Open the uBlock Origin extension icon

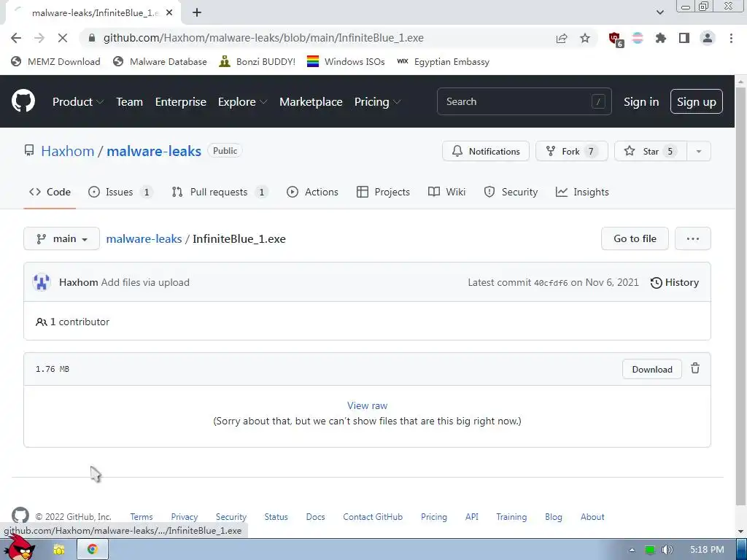[x=616, y=39]
